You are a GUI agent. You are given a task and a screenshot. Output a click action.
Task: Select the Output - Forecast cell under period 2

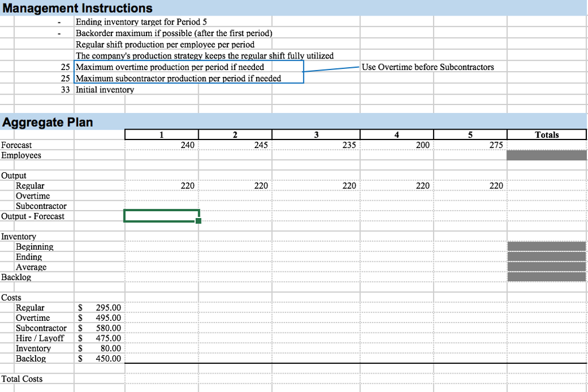click(235, 216)
